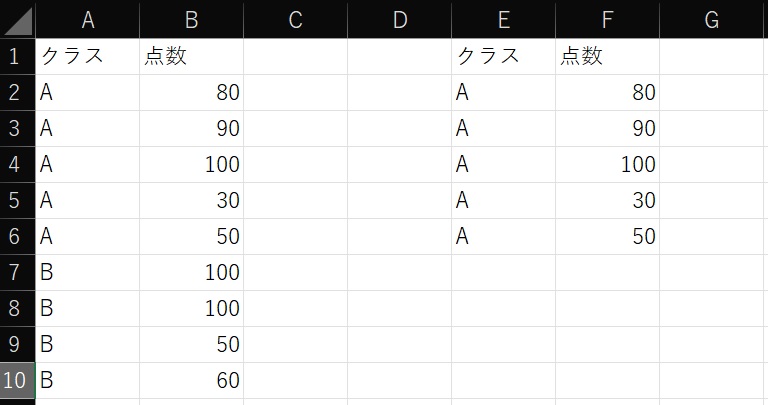Select cell A7 containing B
This screenshot has width=769, height=405.
pos(87,272)
